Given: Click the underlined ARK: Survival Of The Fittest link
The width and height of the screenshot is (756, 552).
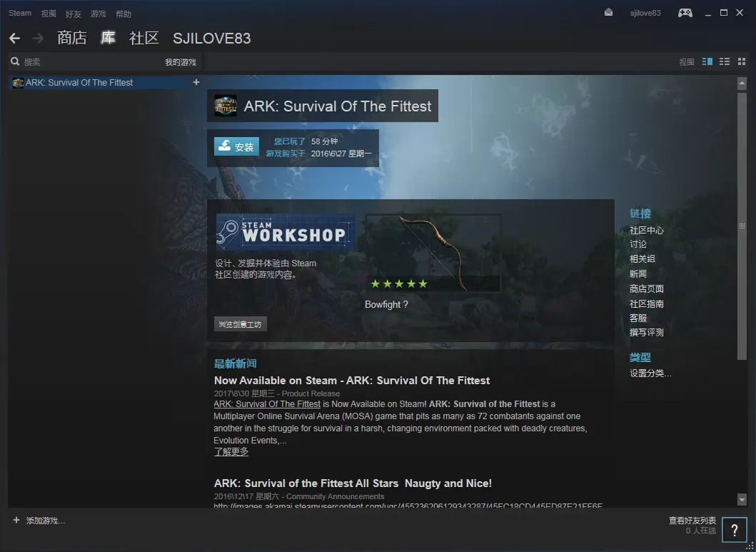Looking at the screenshot, I should point(267,404).
